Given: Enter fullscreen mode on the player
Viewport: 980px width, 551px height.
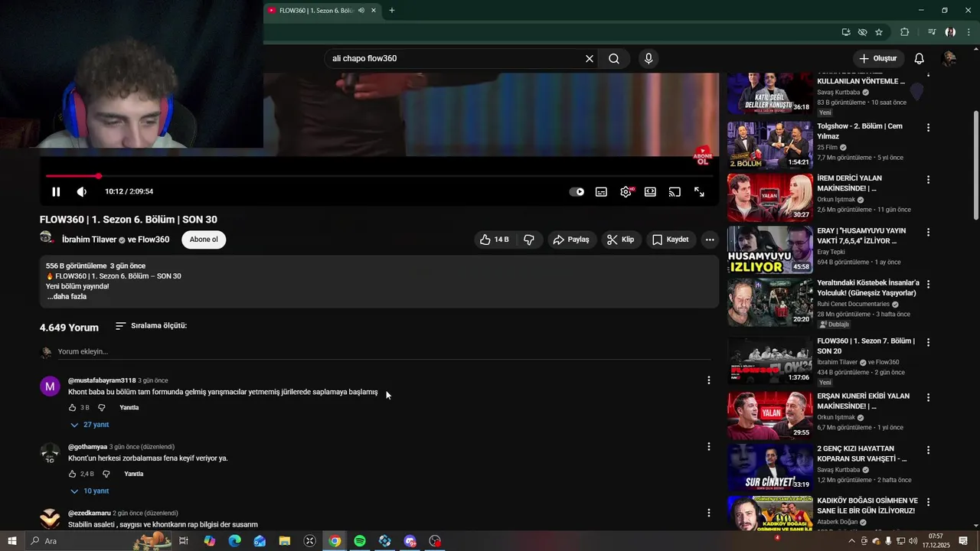Looking at the screenshot, I should coord(699,192).
